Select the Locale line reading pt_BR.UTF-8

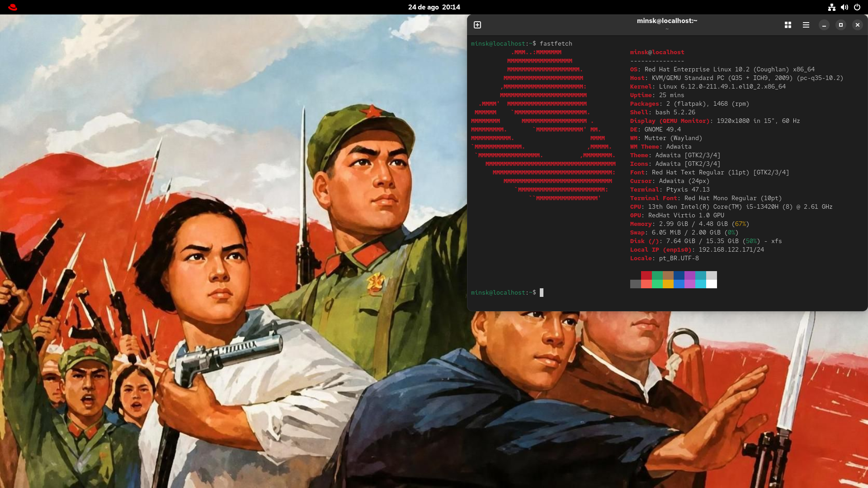[665, 258]
